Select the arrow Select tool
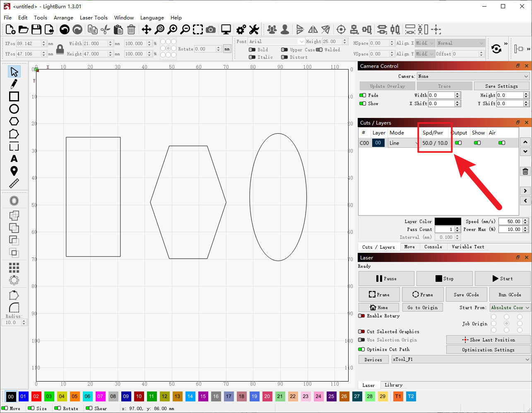The height and width of the screenshot is (413, 532). point(14,72)
